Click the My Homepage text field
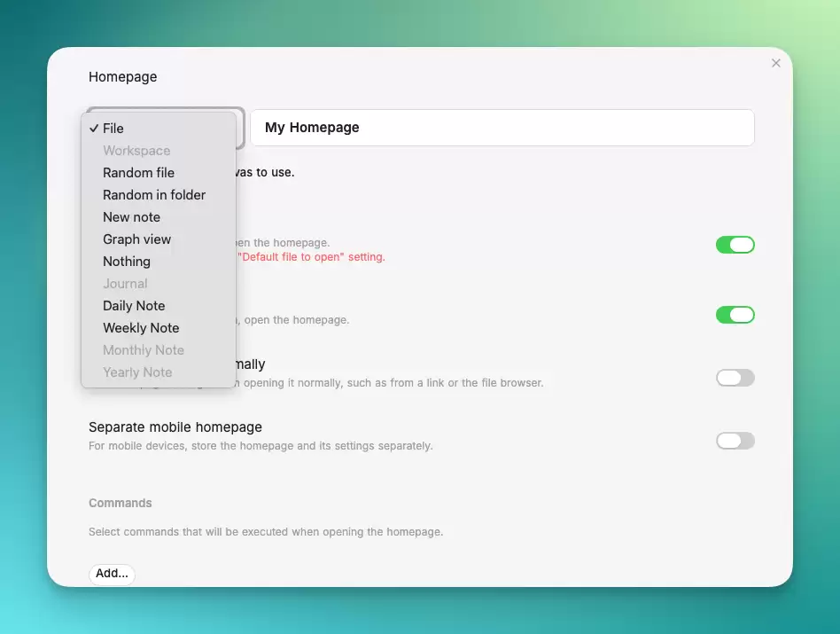The height and width of the screenshot is (634, 840). [502, 128]
